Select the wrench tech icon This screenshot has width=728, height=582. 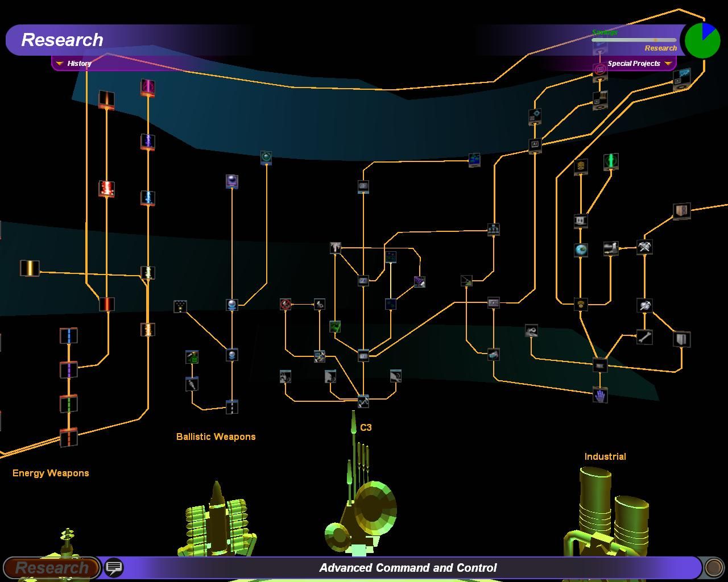[644, 337]
